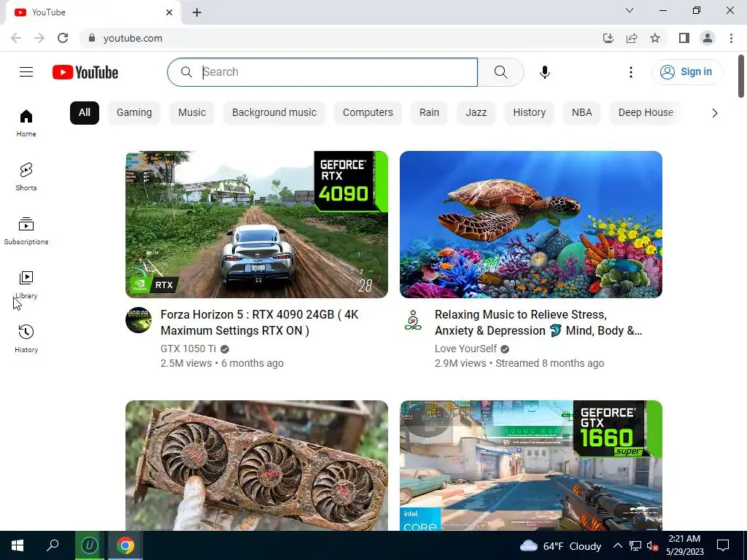Toggle the Chrome side panel
The width and height of the screenshot is (747, 560).
(684, 38)
